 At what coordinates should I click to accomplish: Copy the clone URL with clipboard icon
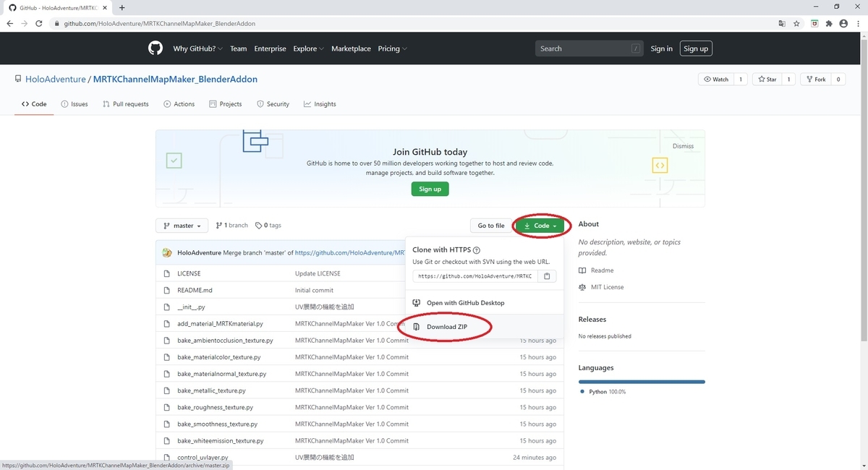click(x=548, y=276)
